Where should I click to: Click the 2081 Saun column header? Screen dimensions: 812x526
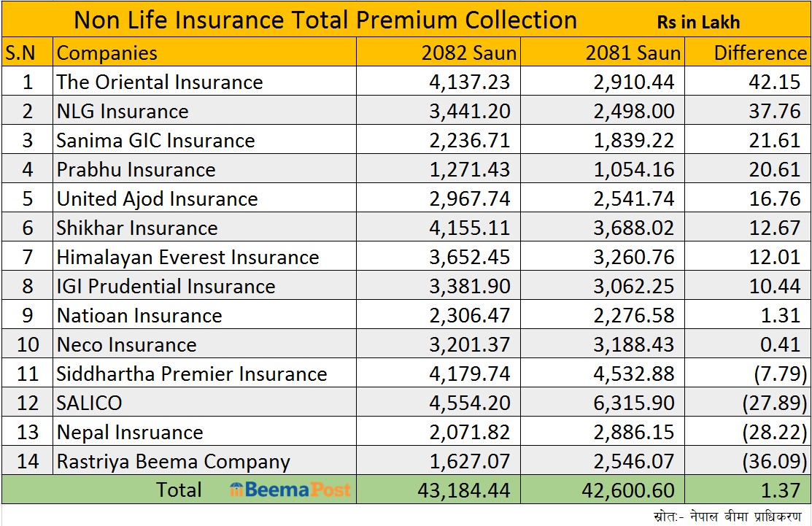(x=633, y=53)
